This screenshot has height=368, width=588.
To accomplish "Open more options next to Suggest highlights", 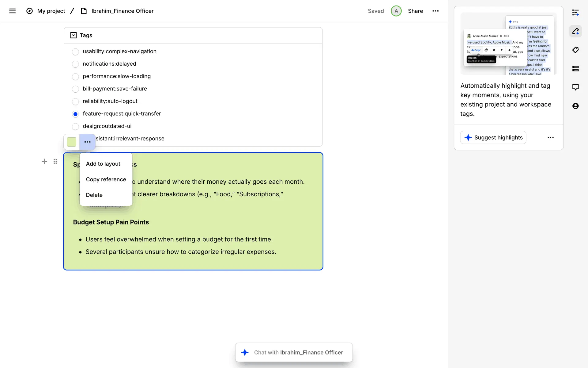I will (x=550, y=137).
